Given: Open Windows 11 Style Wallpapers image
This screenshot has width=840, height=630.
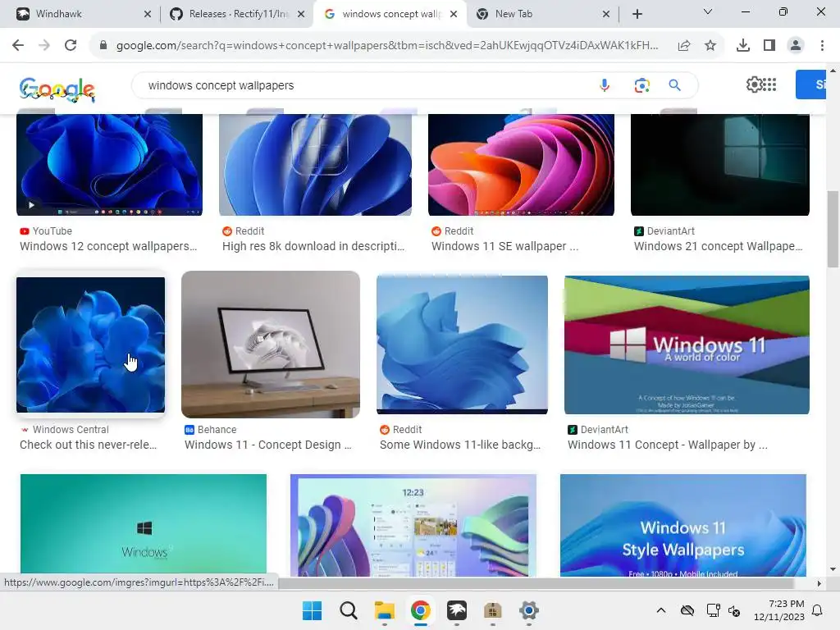Looking at the screenshot, I should pyautogui.click(x=683, y=525).
